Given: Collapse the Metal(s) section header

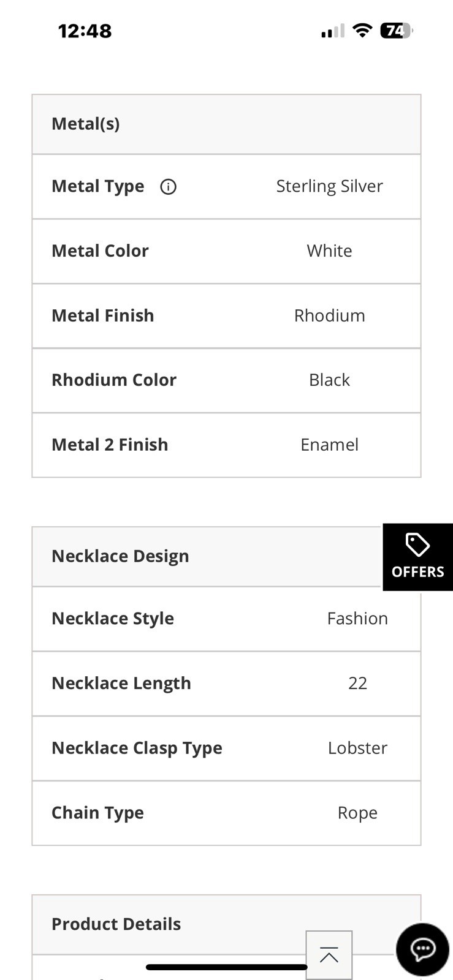Looking at the screenshot, I should pos(226,124).
